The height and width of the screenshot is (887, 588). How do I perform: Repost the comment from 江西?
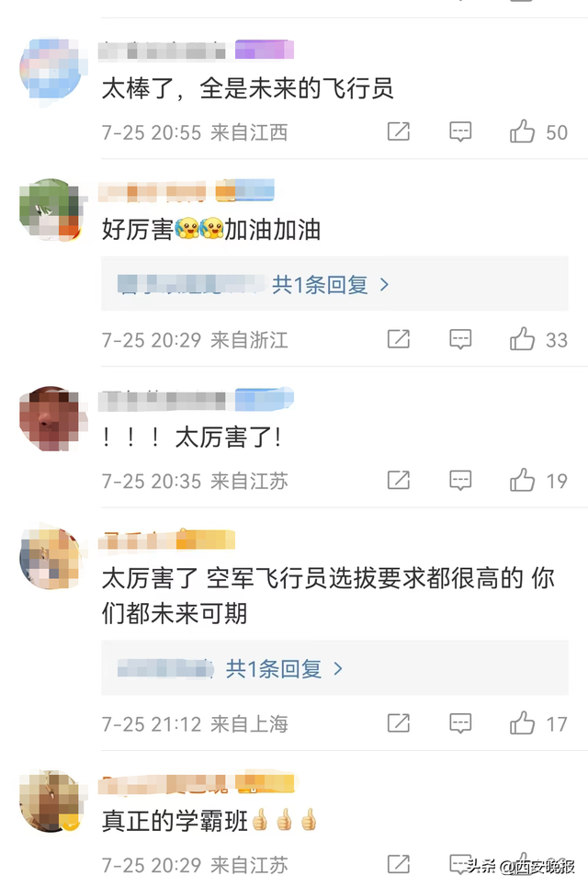point(399,131)
